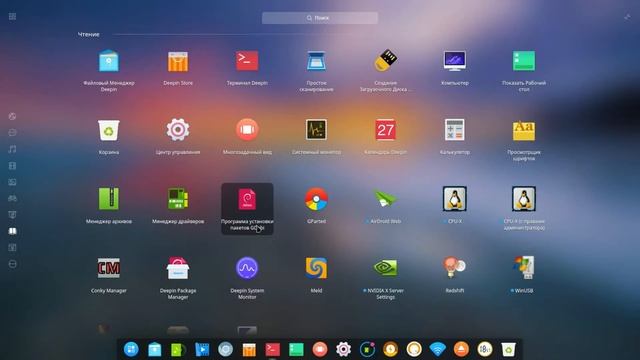
Task: Select Video film category in sidebar
Action: pyautogui.click(x=13, y=166)
